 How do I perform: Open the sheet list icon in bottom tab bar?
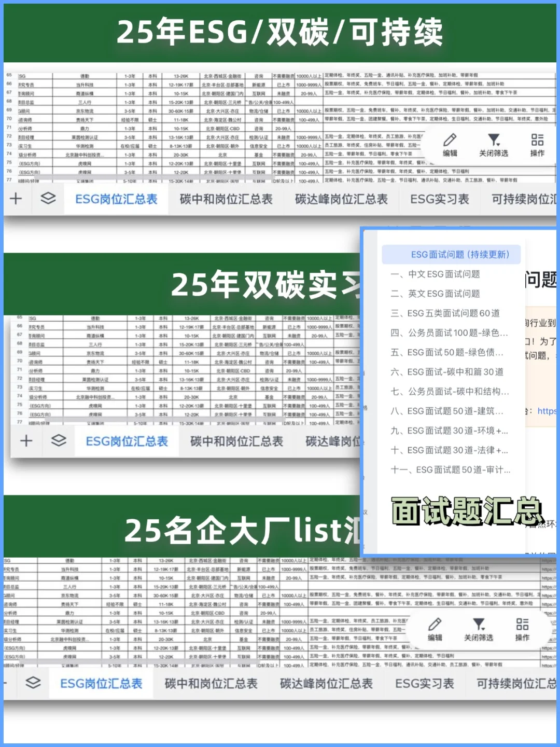(x=32, y=684)
